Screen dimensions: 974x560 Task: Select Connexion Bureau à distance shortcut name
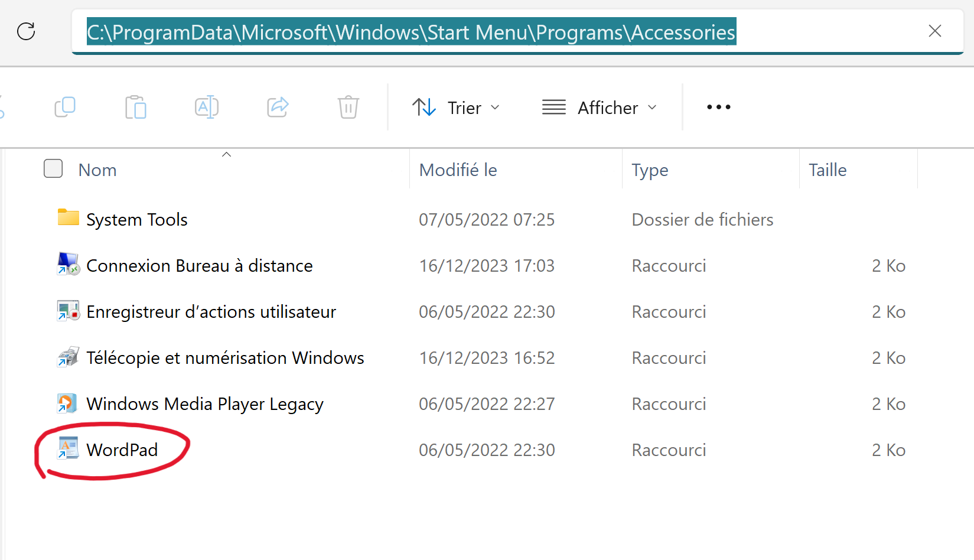pyautogui.click(x=200, y=266)
